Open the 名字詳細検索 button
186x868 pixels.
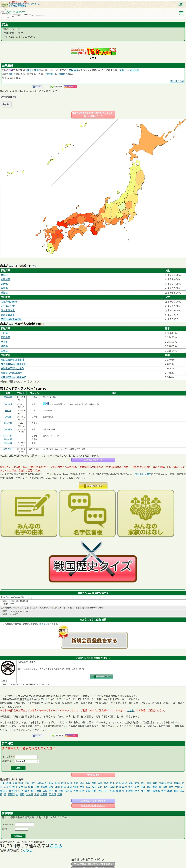pos(93,775)
